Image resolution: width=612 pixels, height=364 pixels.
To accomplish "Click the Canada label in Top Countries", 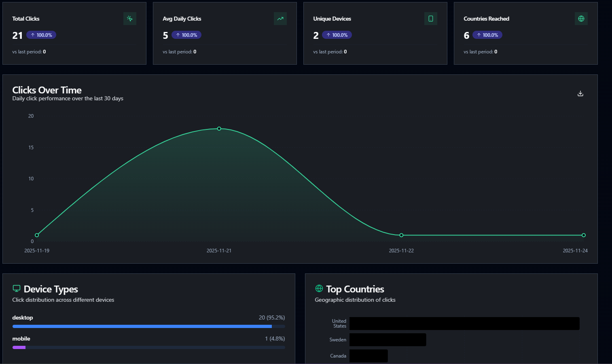I will click(338, 356).
